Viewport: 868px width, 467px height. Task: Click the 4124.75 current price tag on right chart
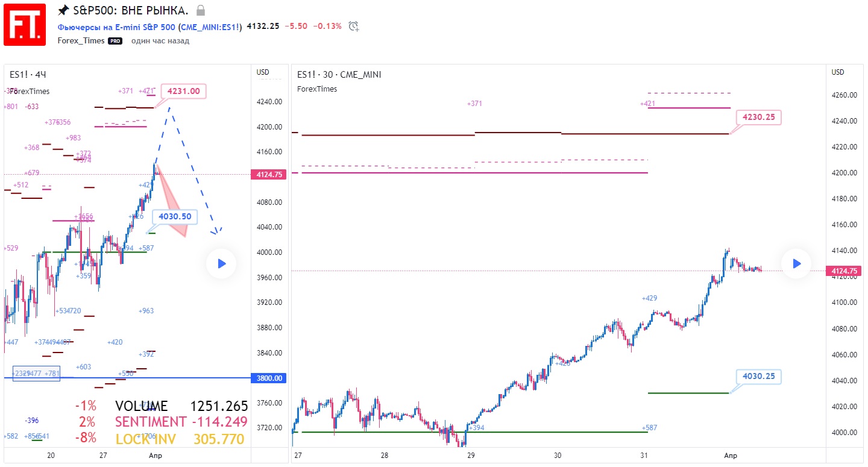845,271
